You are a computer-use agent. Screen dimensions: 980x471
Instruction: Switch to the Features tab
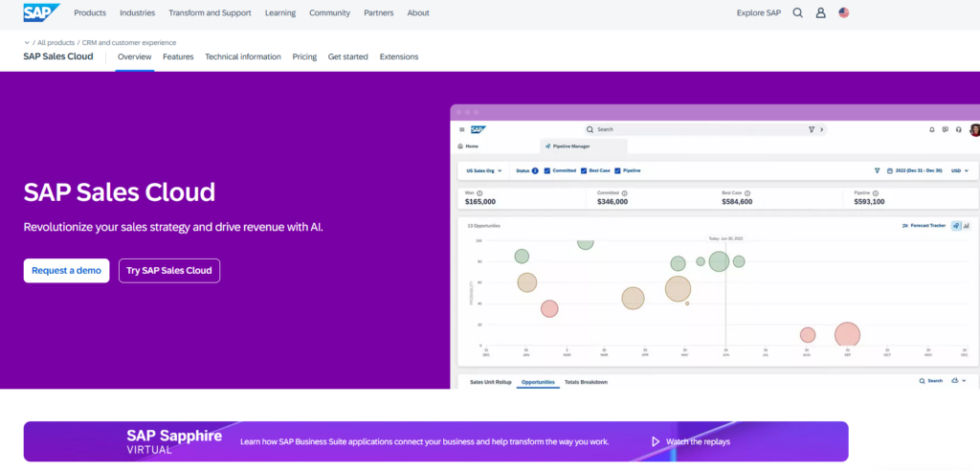178,56
